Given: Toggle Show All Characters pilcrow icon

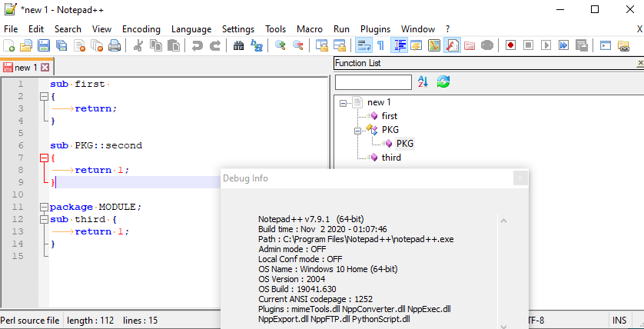Looking at the screenshot, I should click(x=380, y=45).
